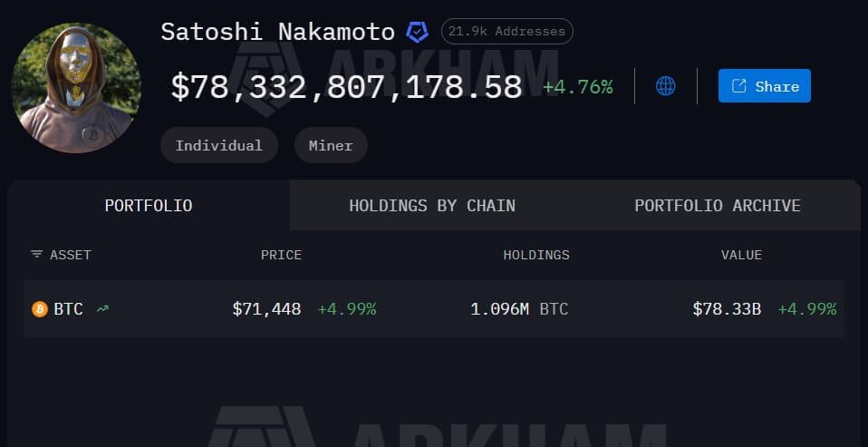Click the blue verified badge icon
This screenshot has height=447, width=868.
[x=418, y=33]
